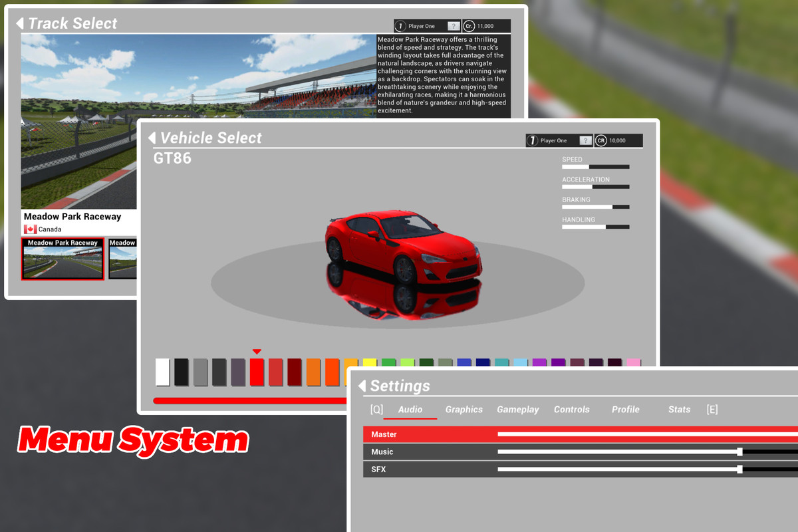Click Player One in Vehicle Select header
Screen dimensions: 798x532
554,140
